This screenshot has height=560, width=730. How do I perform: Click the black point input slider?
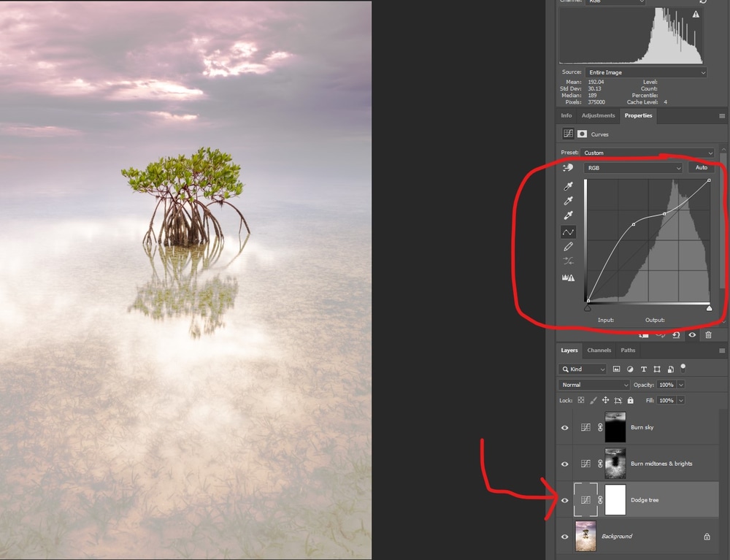[x=588, y=307]
